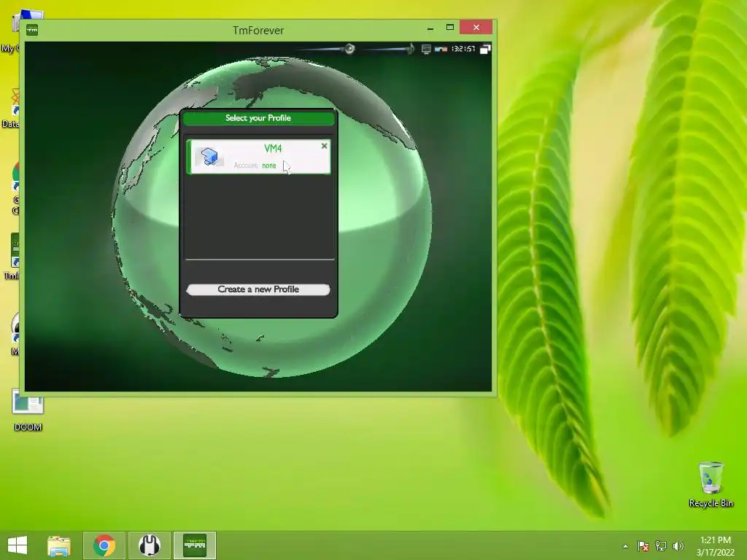Toggle windowed mode icon in game top bar

485,49
